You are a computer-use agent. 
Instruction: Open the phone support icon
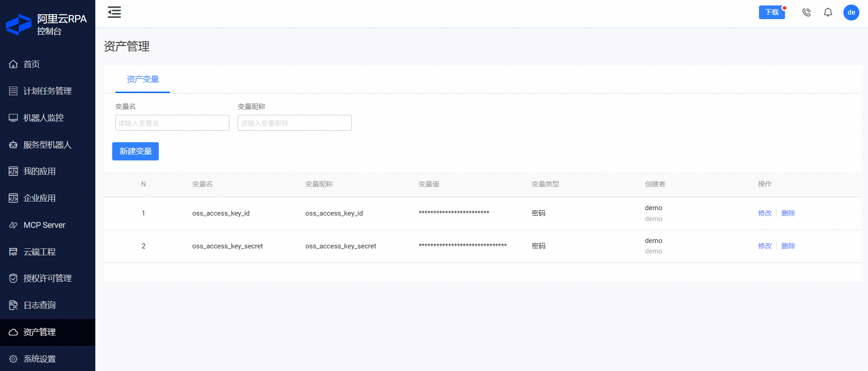pyautogui.click(x=806, y=12)
